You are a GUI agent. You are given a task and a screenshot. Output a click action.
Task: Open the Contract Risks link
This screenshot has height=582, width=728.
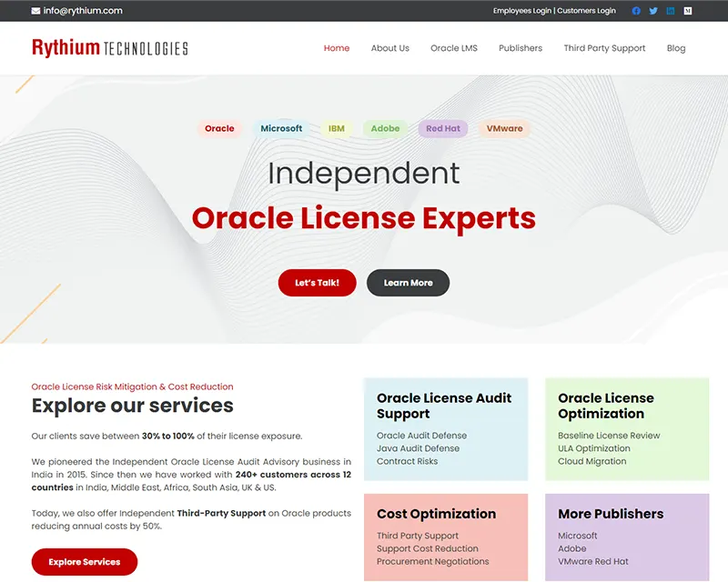407,461
